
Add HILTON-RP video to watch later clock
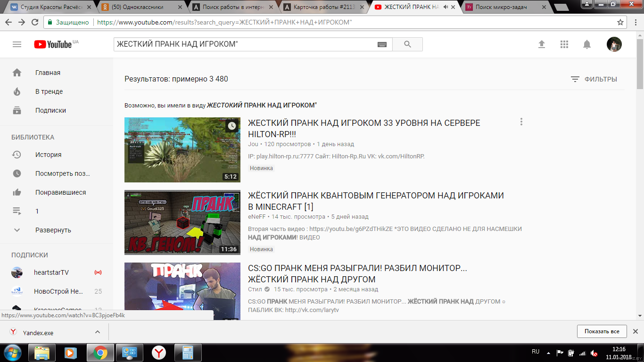[231, 126]
